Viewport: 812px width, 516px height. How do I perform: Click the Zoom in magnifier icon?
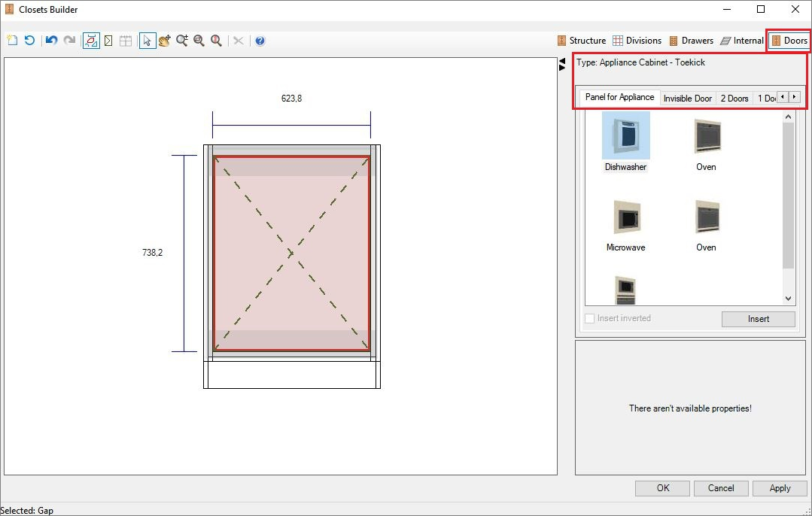pyautogui.click(x=182, y=41)
